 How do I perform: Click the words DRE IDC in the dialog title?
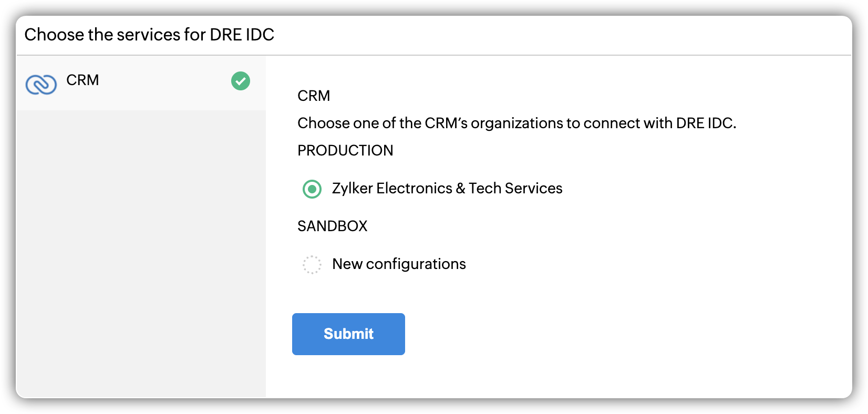coord(242,35)
